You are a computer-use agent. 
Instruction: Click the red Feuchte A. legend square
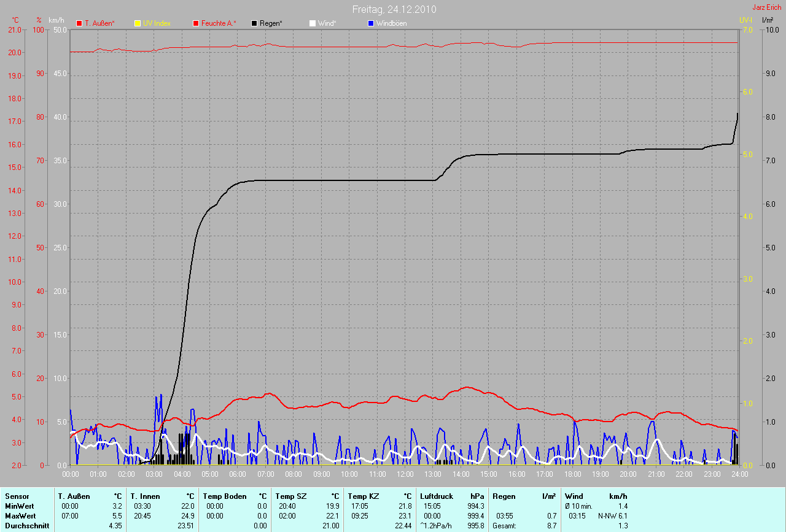(196, 23)
